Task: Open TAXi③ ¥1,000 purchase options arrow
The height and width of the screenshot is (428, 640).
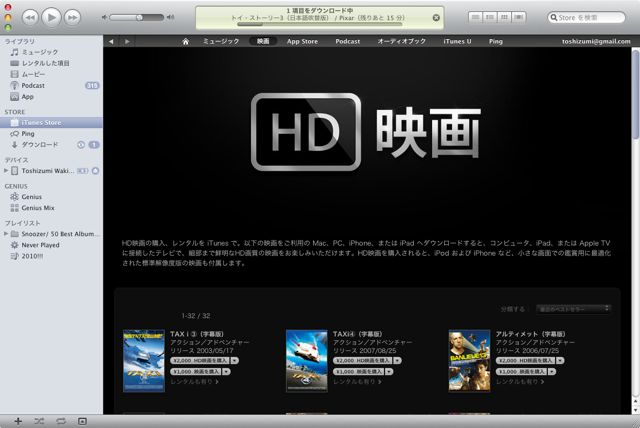Action: pos(226,372)
